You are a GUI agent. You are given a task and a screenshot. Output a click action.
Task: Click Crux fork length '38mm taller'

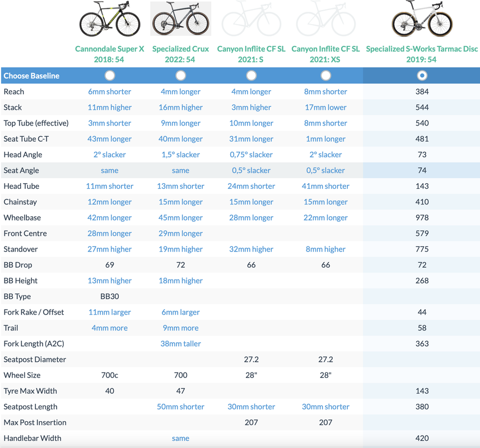(180, 344)
